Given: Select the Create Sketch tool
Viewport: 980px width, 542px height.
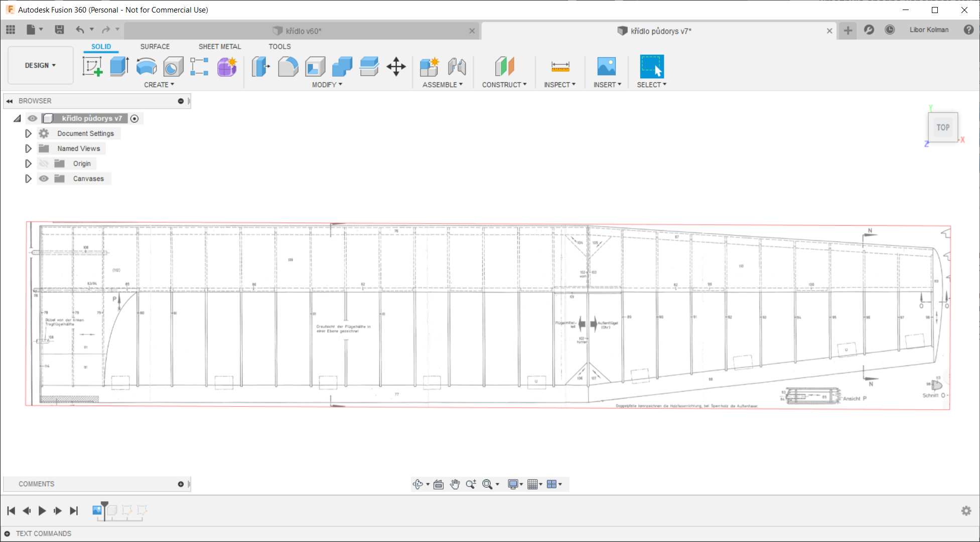Looking at the screenshot, I should 92,66.
